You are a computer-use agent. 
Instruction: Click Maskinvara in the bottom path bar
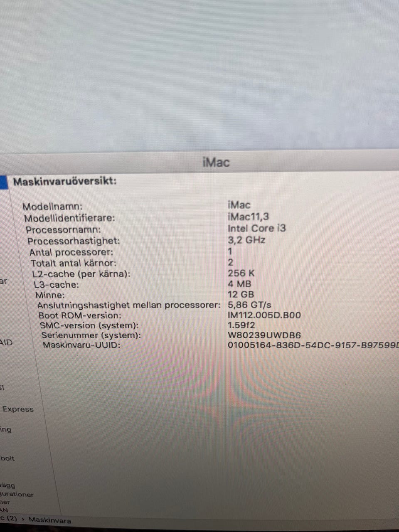click(x=50, y=520)
